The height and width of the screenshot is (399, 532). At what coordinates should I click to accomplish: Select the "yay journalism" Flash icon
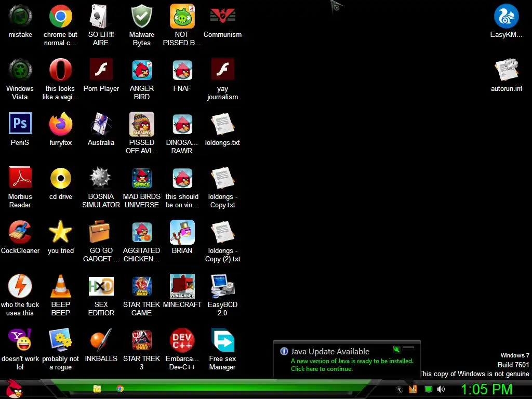[x=222, y=70]
